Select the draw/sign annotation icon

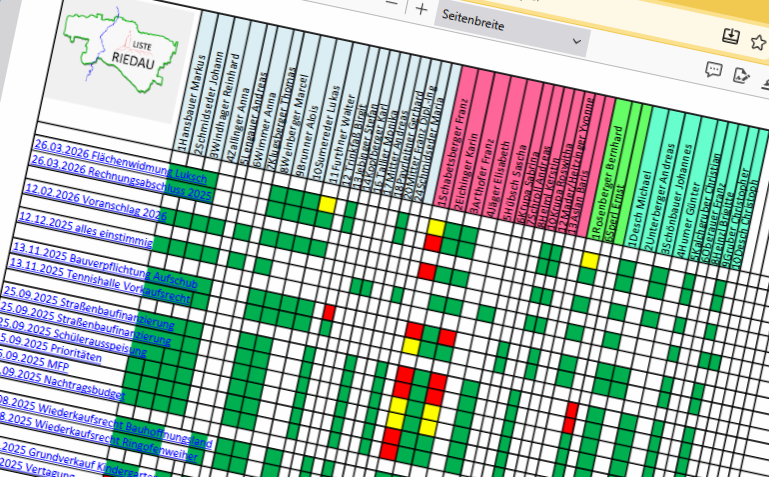click(741, 74)
